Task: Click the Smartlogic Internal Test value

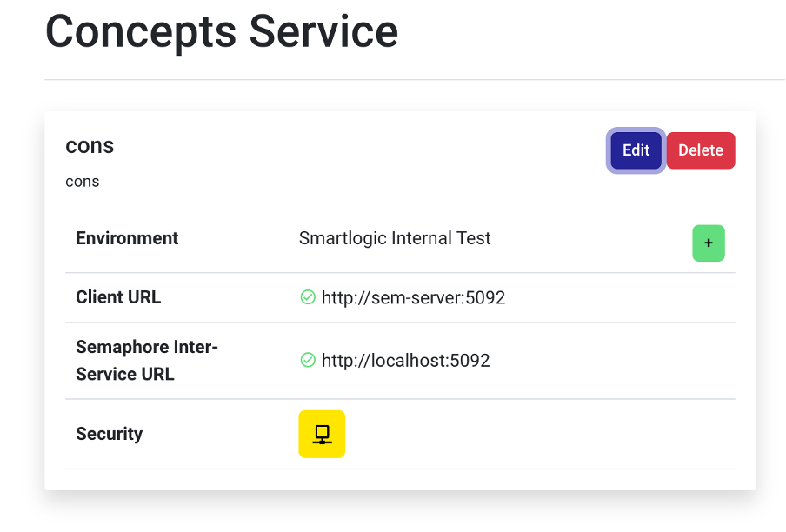Action: 395,238
